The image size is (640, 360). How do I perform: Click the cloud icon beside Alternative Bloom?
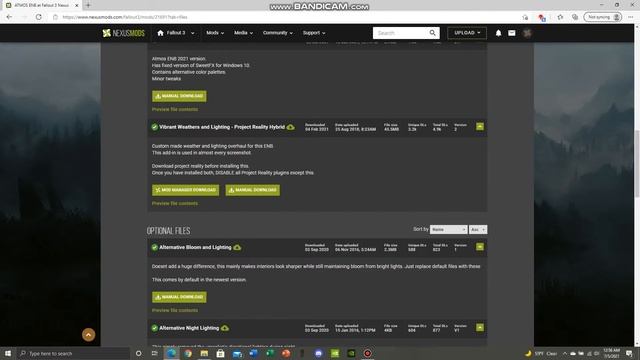click(237, 248)
